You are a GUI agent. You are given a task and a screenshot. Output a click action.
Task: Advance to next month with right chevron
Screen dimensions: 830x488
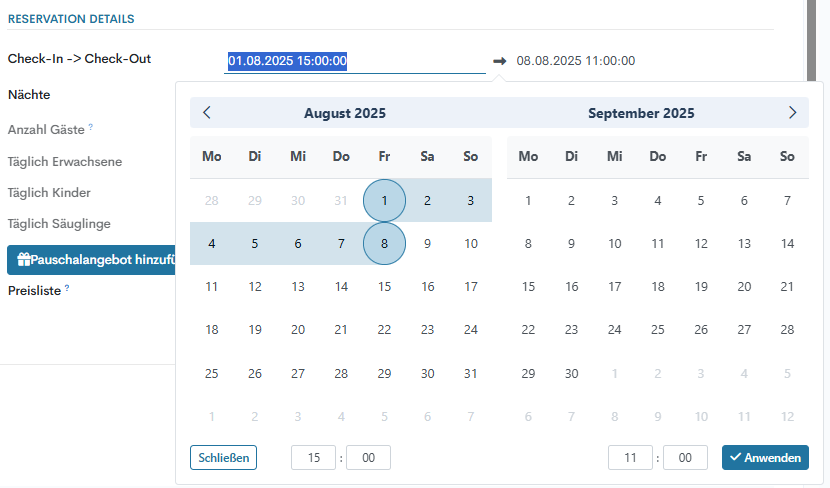(792, 113)
